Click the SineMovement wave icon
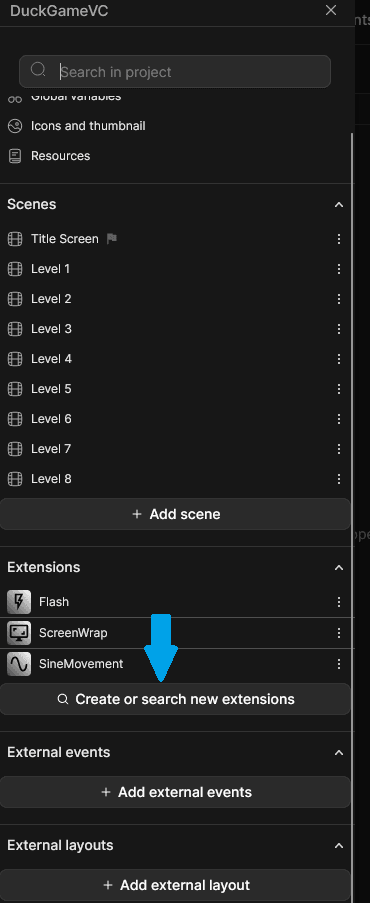Viewport: 370px width, 903px height. tap(19, 664)
